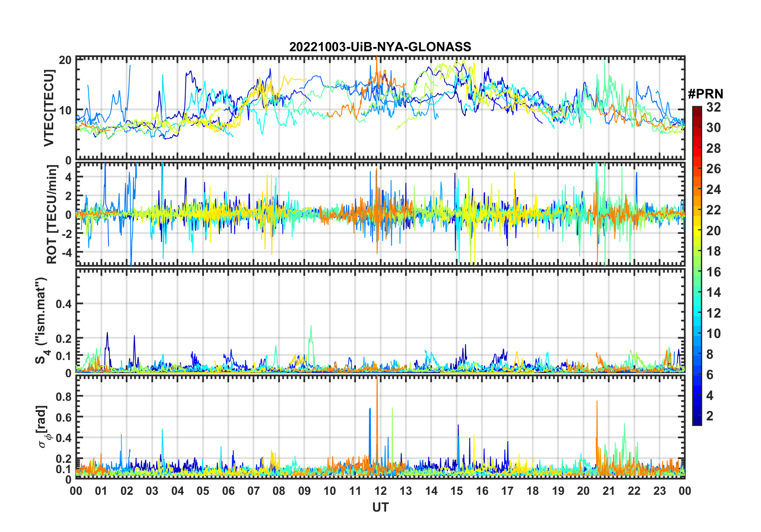Image resolution: width=761 pixels, height=532 pixels.
Task: Click x-axis tick label 12
Action: tap(380, 491)
